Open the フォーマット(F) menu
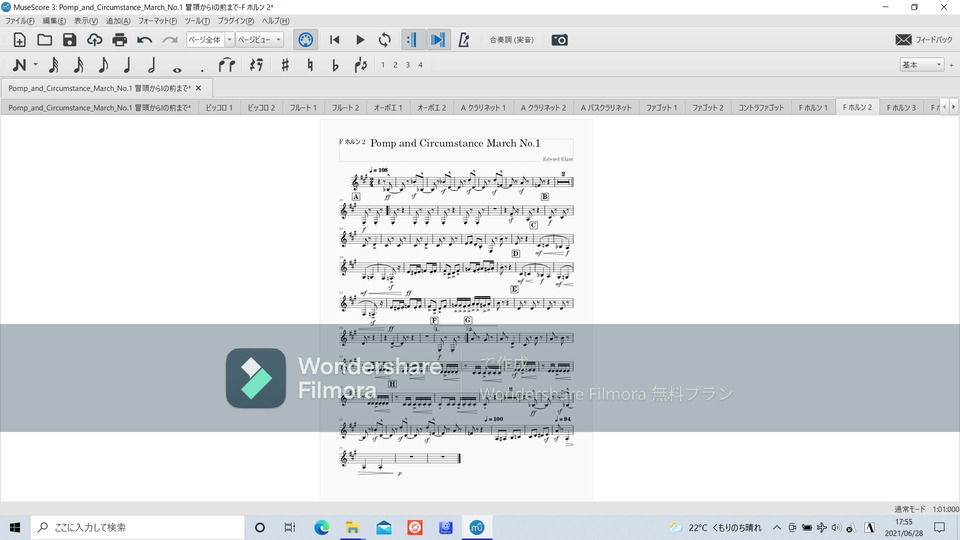The image size is (960, 540). pos(157,21)
